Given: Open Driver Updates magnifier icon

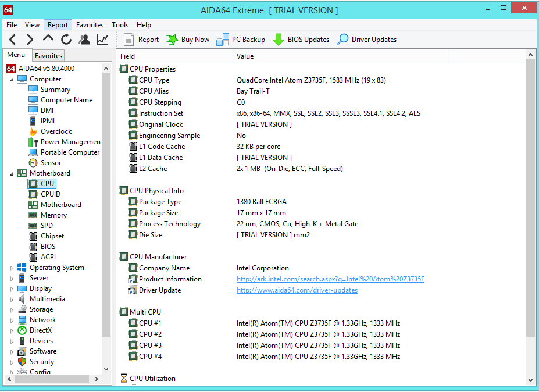Looking at the screenshot, I should tap(343, 40).
